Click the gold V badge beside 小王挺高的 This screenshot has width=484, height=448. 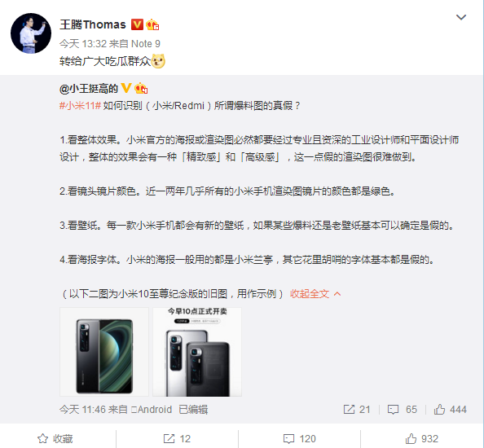coord(126,88)
